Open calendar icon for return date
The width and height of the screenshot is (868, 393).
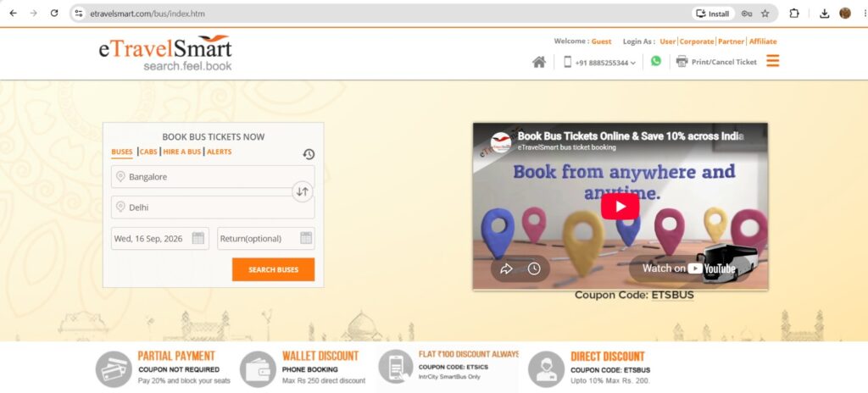[x=306, y=239]
